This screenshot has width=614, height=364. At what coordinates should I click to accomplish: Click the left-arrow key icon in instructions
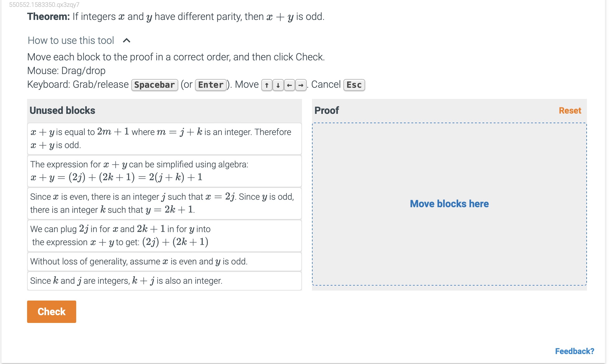click(x=289, y=85)
